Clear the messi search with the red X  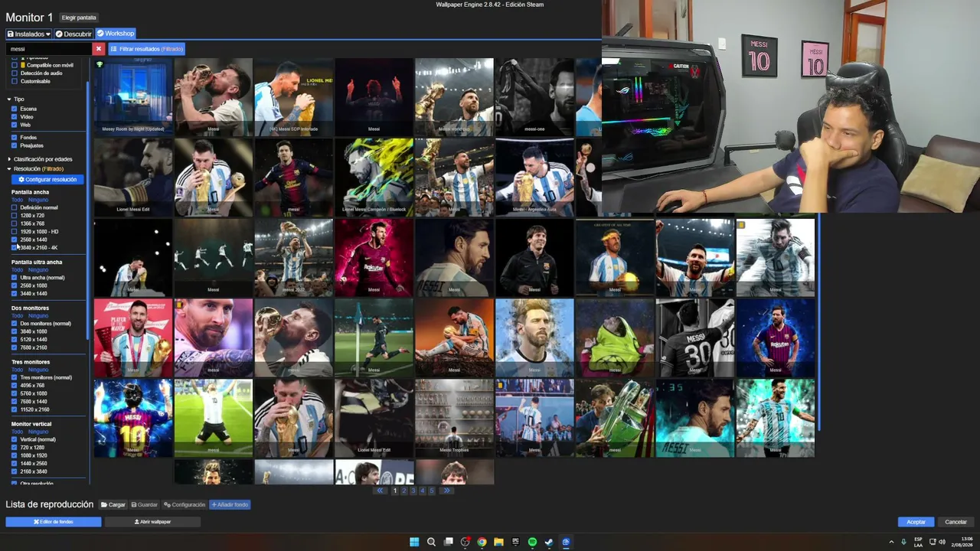point(98,49)
